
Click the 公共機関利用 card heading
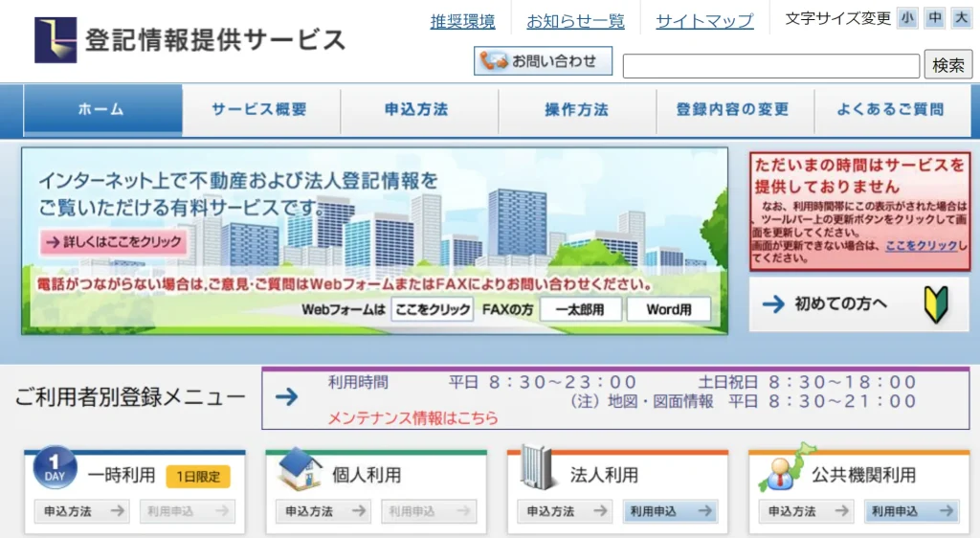pos(863,476)
